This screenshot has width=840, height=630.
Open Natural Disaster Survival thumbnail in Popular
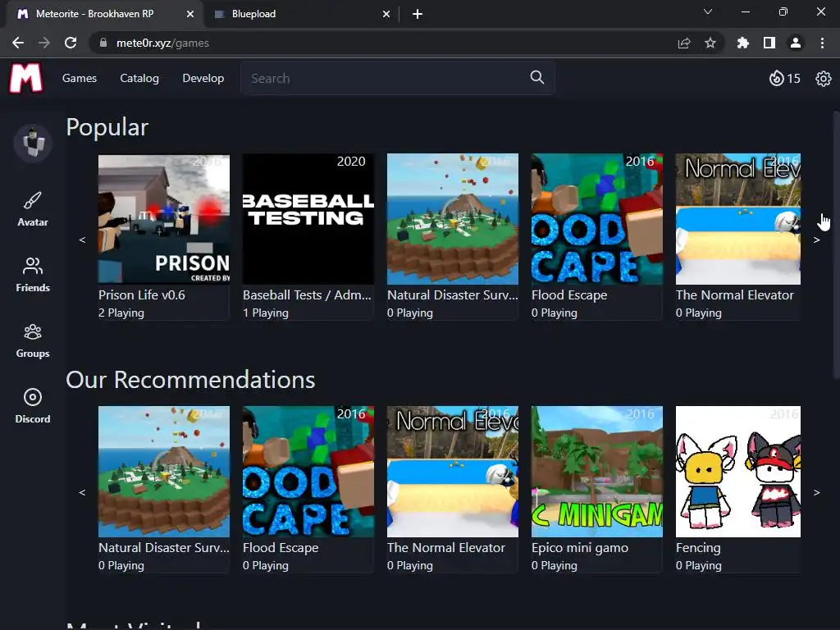point(453,219)
